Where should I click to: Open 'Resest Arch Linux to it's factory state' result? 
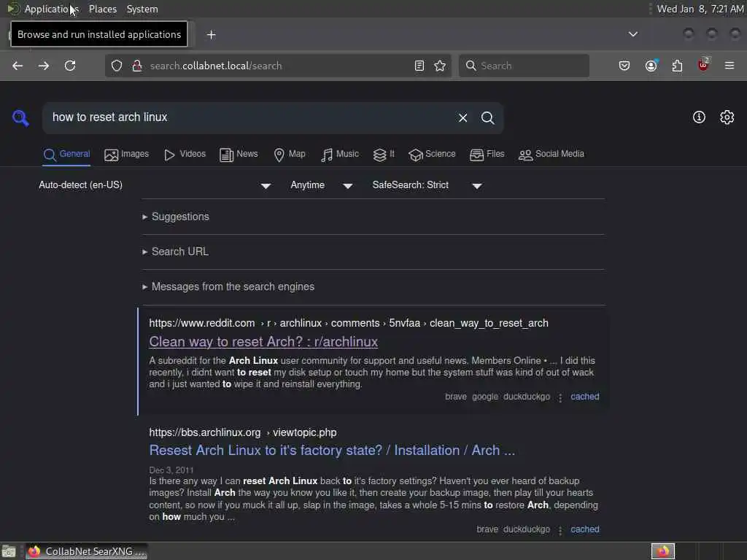[332, 451]
